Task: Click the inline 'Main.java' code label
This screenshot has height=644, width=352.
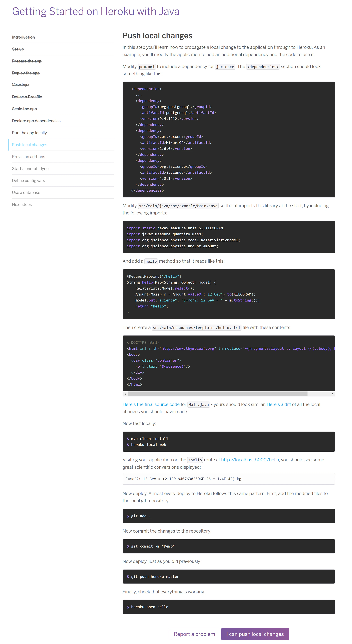Action: (x=199, y=405)
